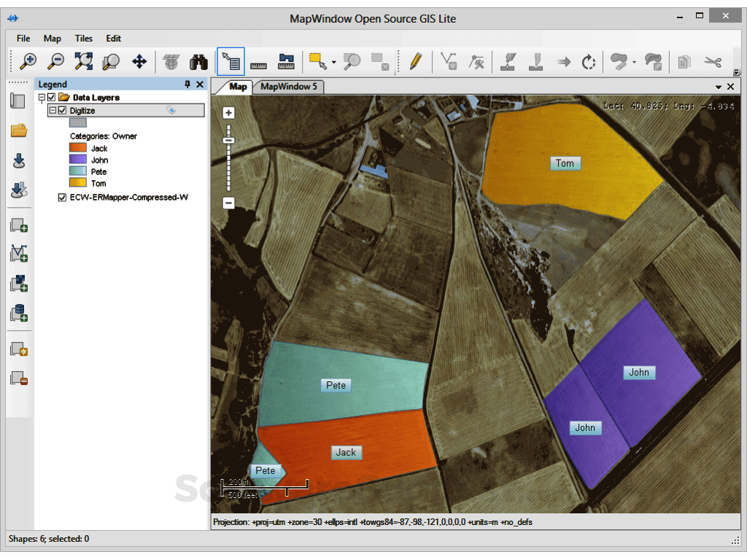
Task: Open the Tiles menu
Action: [x=83, y=39]
